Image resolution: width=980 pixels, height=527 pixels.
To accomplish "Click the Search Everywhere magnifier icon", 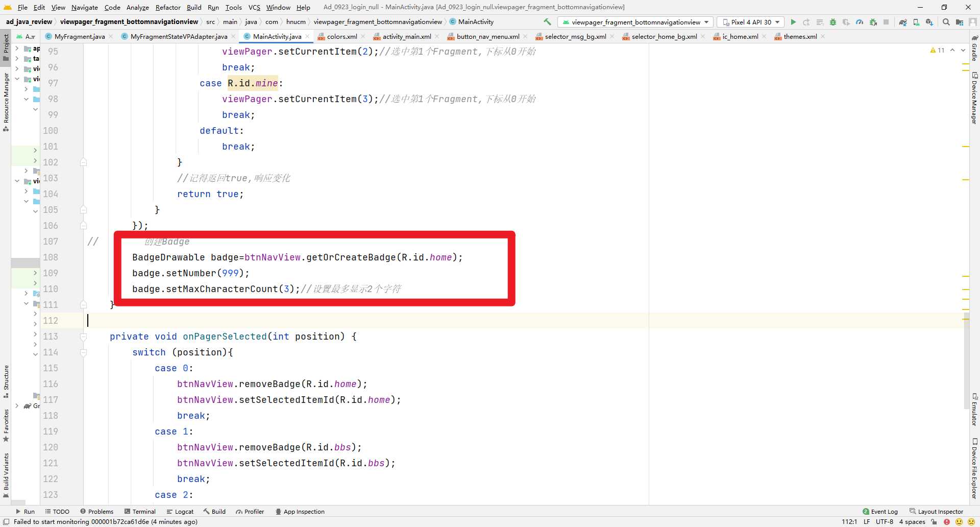I will pos(946,22).
